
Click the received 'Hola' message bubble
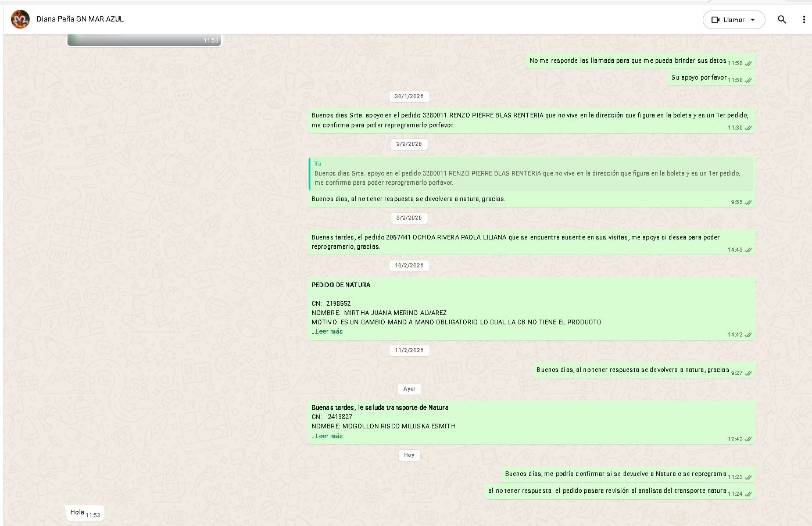click(x=77, y=513)
